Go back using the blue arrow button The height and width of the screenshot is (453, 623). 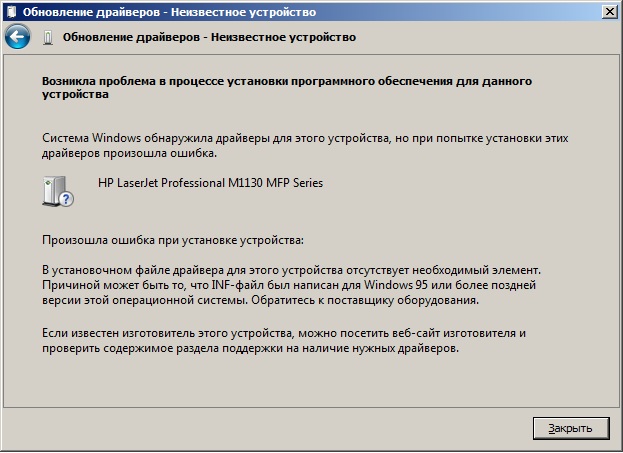tap(17, 37)
